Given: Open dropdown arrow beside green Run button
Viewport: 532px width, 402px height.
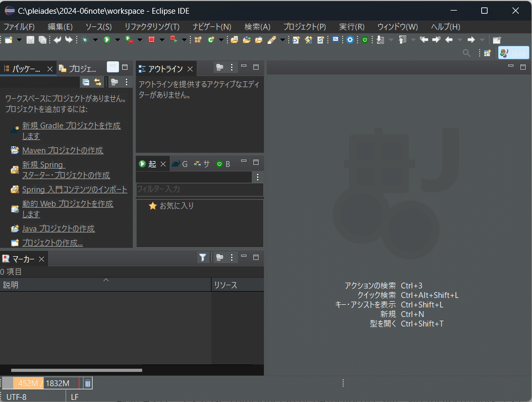Looking at the screenshot, I should coord(117,40).
